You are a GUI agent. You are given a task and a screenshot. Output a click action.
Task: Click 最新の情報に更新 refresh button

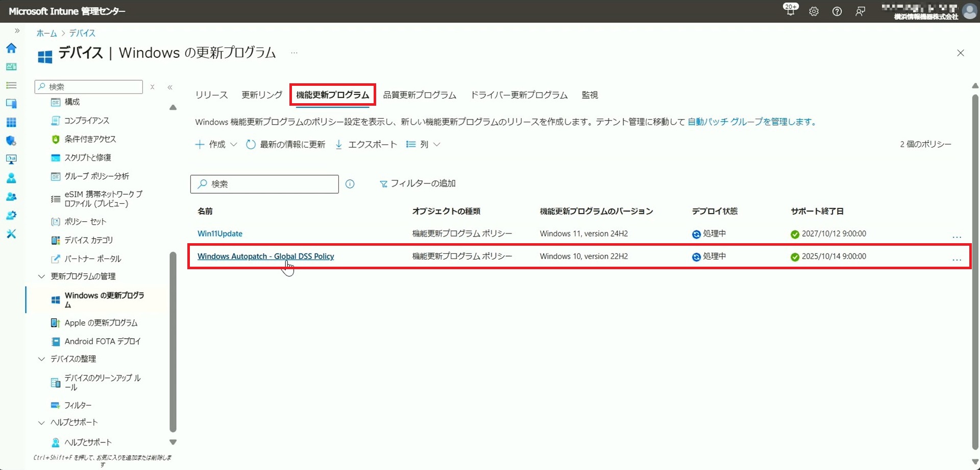(x=286, y=145)
